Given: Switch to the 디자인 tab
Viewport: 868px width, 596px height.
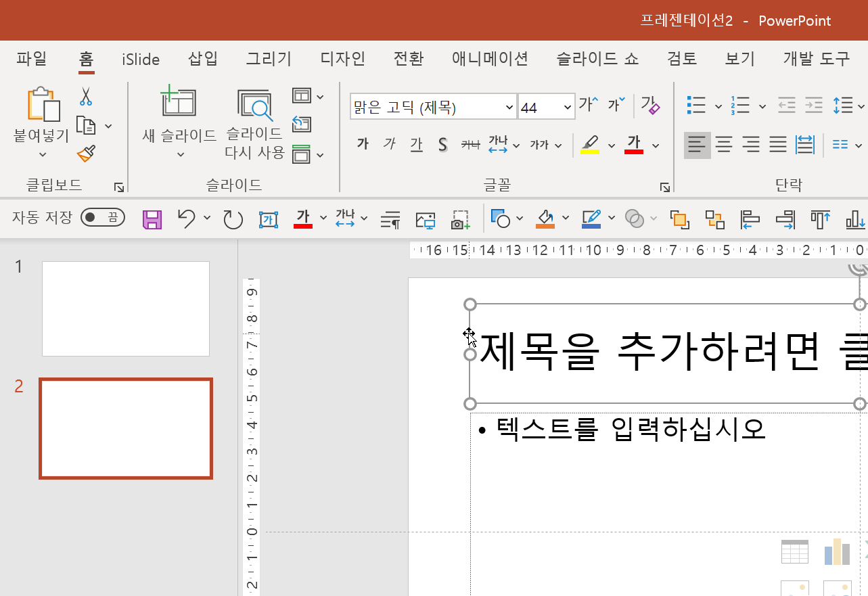Looking at the screenshot, I should point(343,58).
